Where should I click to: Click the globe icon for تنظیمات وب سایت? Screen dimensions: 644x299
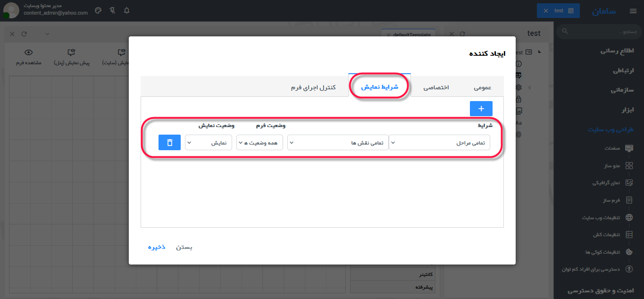tap(629, 218)
